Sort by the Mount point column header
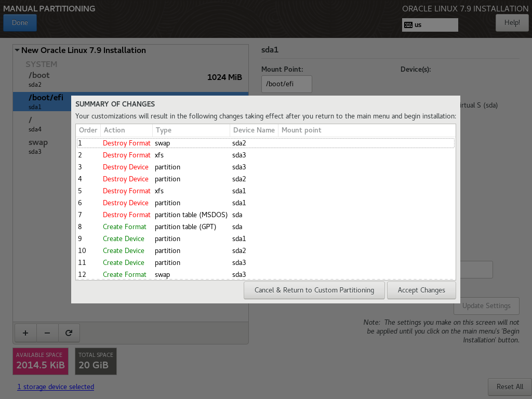 (367, 130)
